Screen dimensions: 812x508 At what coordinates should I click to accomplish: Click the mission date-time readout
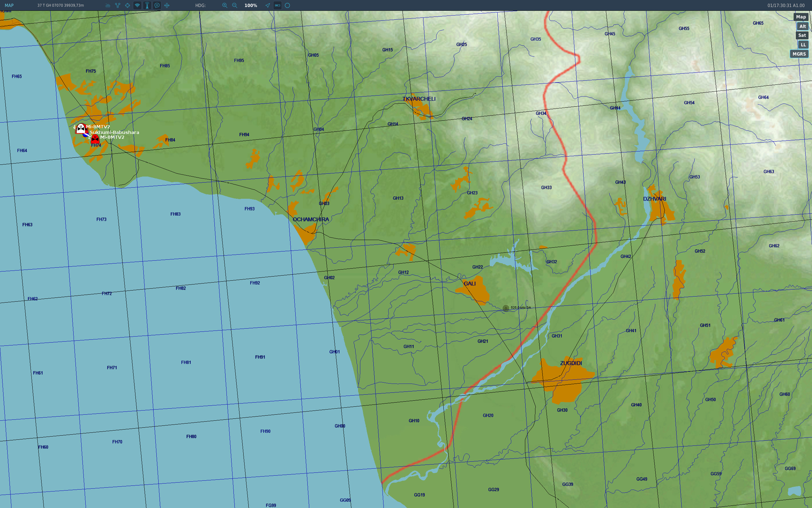(786, 5)
